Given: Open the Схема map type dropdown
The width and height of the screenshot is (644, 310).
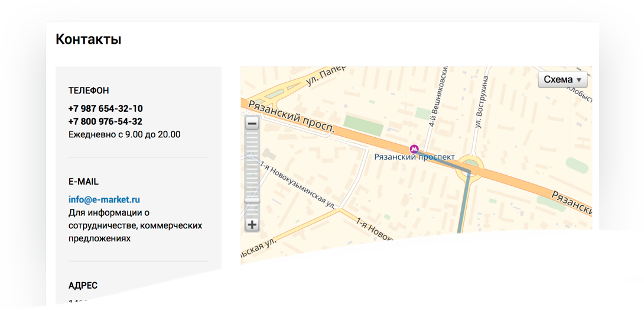Looking at the screenshot, I should (562, 79).
